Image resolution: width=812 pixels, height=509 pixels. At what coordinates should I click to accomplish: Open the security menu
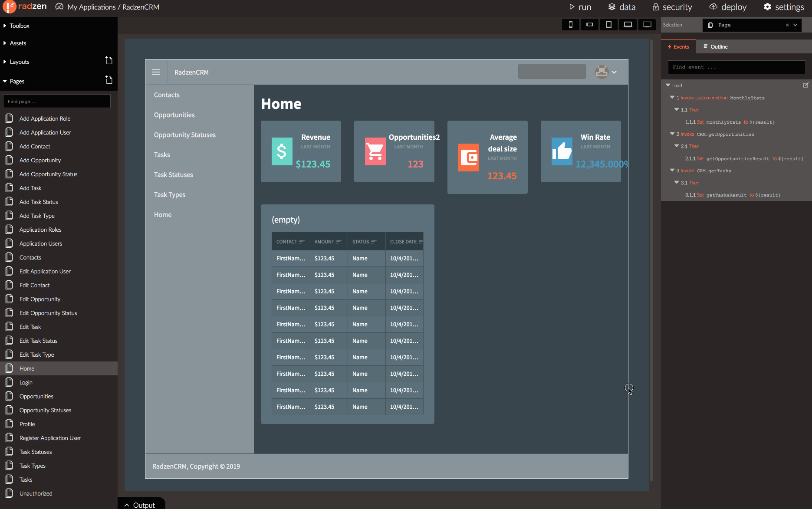[x=672, y=7]
